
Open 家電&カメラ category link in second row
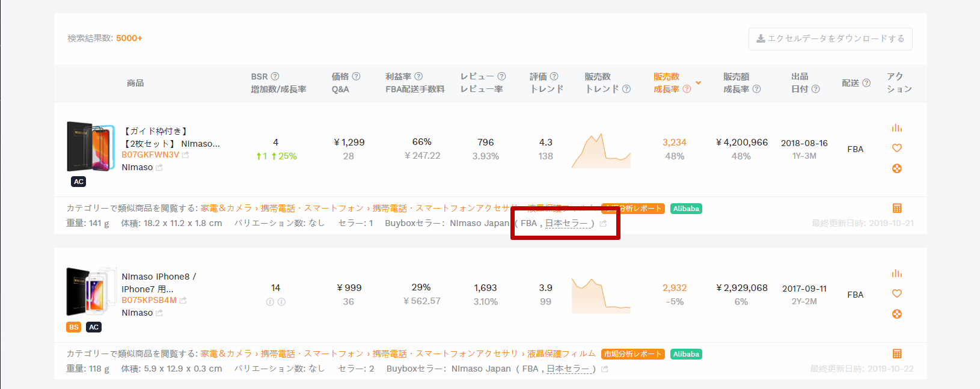coord(226,354)
